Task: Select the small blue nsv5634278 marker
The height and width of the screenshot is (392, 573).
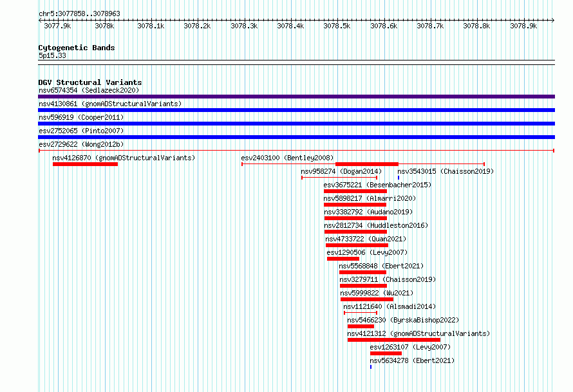Action: (371, 367)
